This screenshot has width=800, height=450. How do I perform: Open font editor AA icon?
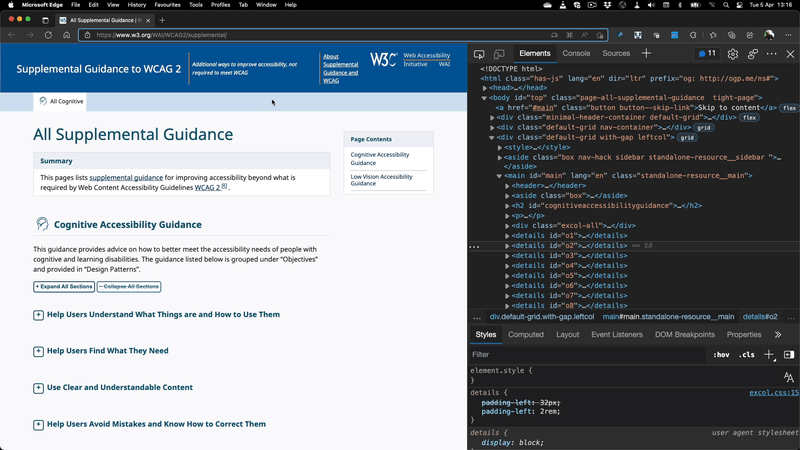(x=789, y=377)
